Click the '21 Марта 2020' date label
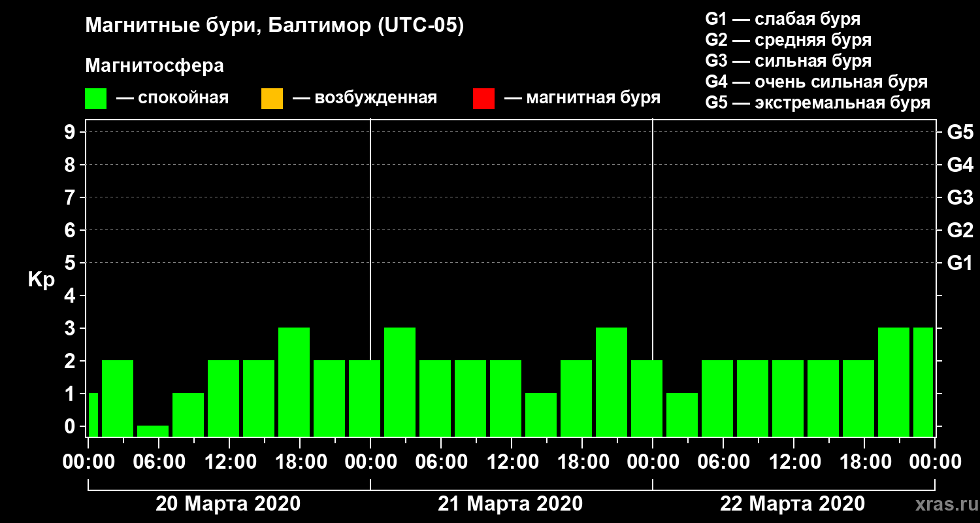 [x=510, y=503]
